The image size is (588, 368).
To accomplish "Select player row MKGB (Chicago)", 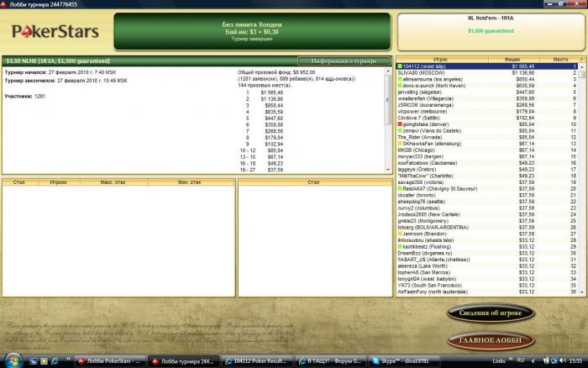I will 487,150.
